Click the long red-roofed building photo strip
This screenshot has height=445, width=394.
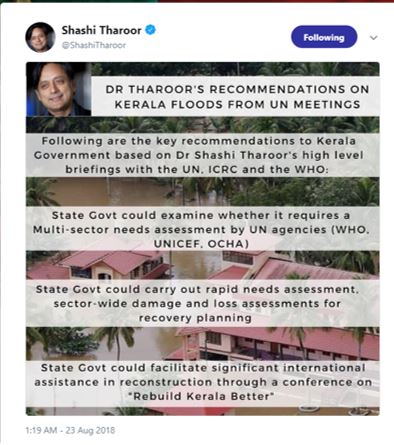point(203,344)
